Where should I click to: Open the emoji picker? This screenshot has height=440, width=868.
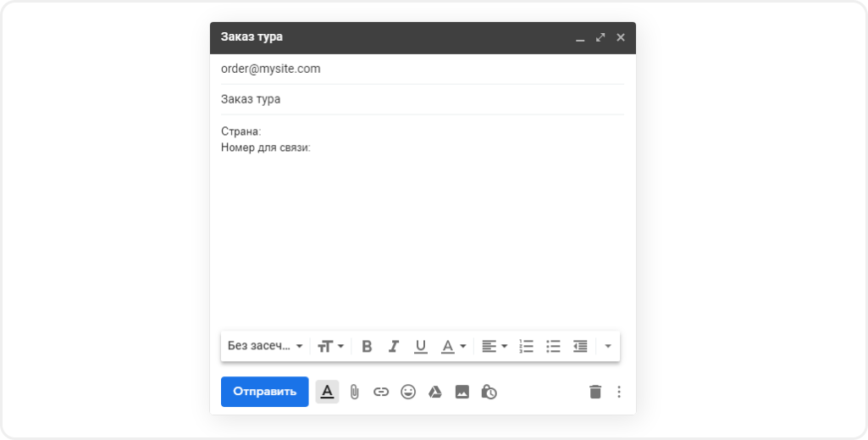point(408,392)
